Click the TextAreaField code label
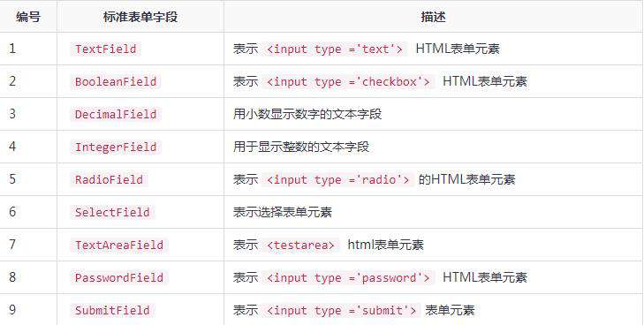 tap(119, 245)
